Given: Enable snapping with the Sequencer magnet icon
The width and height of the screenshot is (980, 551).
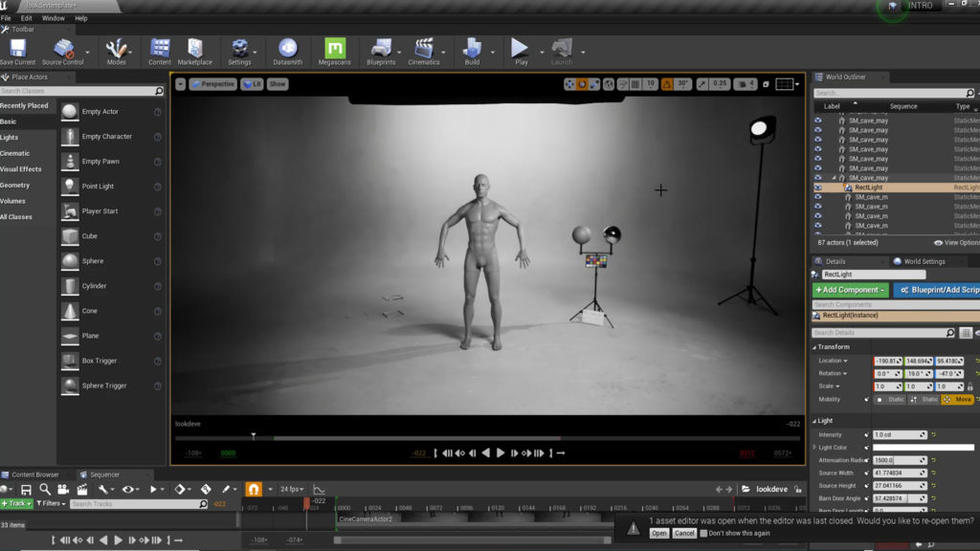Looking at the screenshot, I should (253, 488).
